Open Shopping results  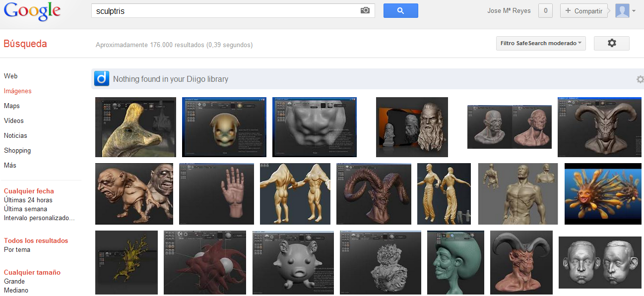click(17, 150)
